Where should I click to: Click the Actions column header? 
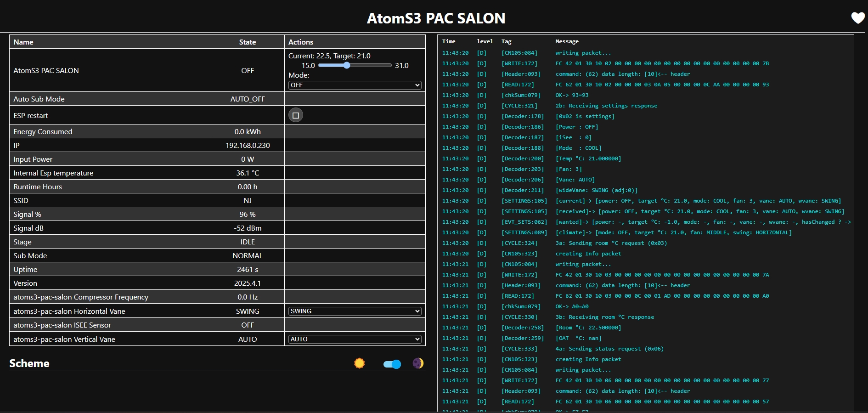click(301, 42)
